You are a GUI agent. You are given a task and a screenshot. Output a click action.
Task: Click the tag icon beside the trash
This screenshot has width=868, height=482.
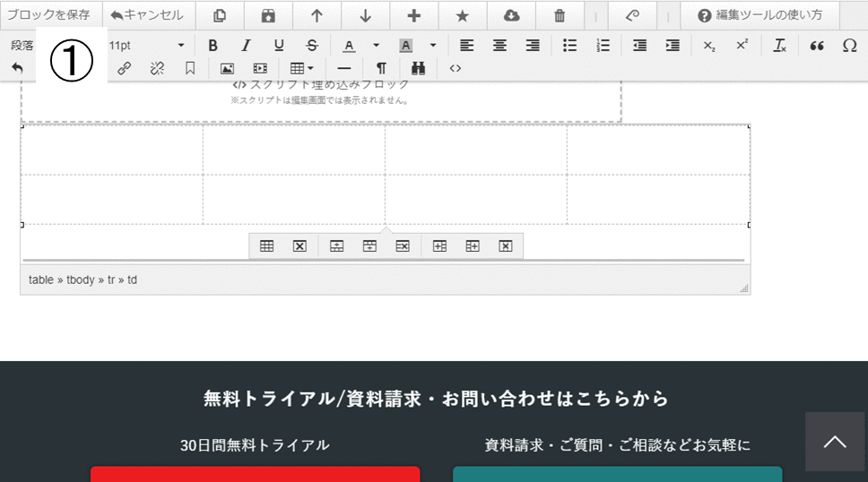coord(632,15)
